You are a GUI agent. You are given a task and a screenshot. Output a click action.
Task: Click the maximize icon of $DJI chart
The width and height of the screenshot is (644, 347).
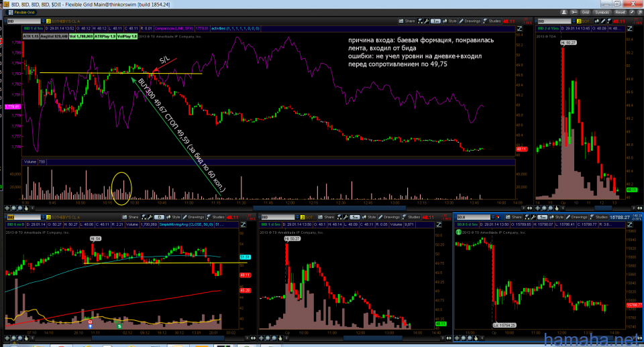630,224
